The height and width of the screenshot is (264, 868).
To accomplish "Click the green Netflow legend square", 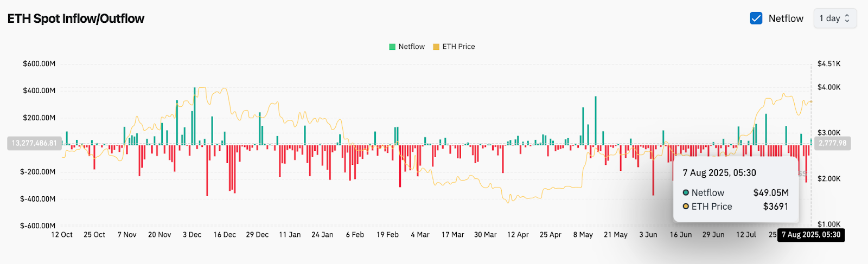I will pos(392,47).
